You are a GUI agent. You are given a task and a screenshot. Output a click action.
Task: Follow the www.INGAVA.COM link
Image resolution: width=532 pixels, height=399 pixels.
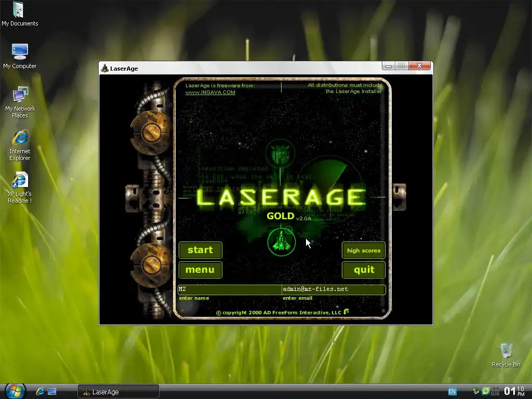pos(210,92)
